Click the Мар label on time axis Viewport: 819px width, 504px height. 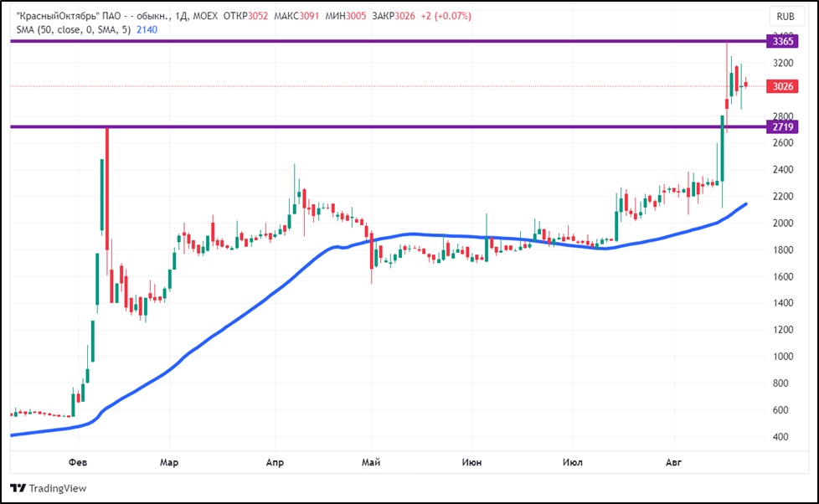[x=169, y=461]
